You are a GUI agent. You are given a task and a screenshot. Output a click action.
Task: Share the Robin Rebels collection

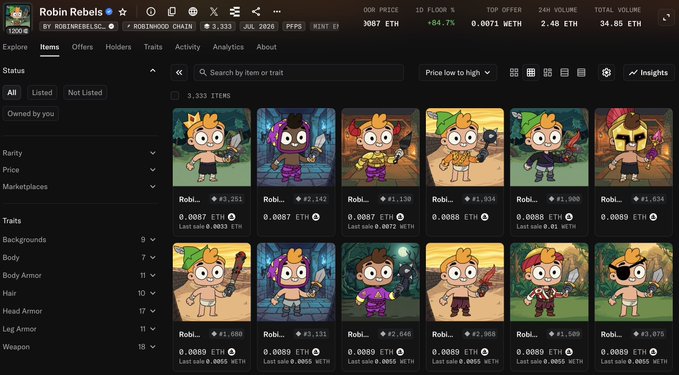pos(256,12)
